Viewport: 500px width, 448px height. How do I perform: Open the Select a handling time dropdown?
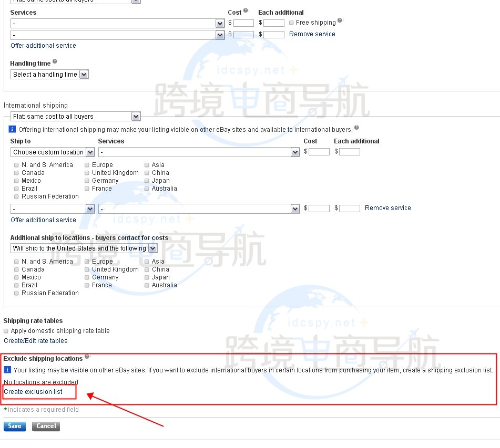tap(49, 75)
